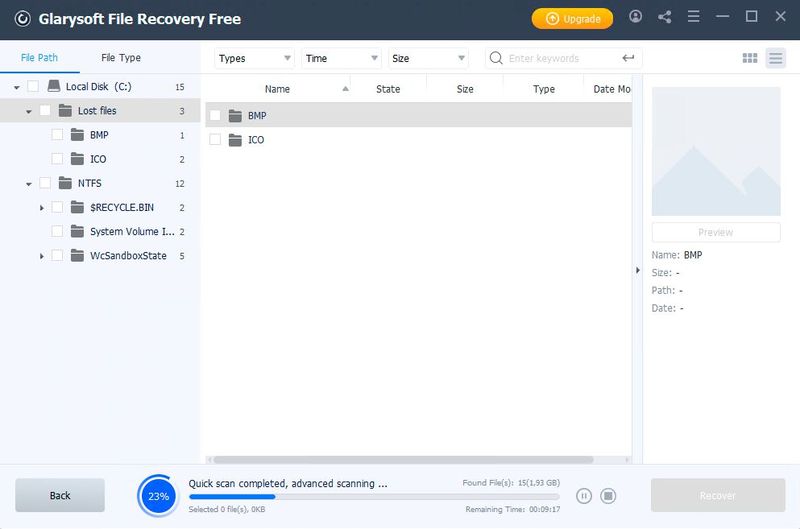Collapse the NTFS node

pyautogui.click(x=29, y=184)
